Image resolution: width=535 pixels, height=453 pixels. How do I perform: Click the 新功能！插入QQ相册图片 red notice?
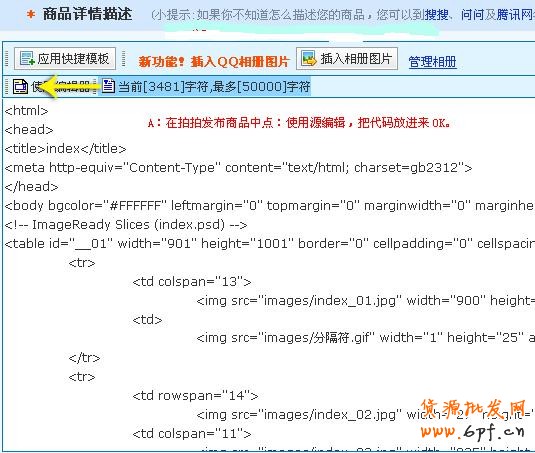214,61
